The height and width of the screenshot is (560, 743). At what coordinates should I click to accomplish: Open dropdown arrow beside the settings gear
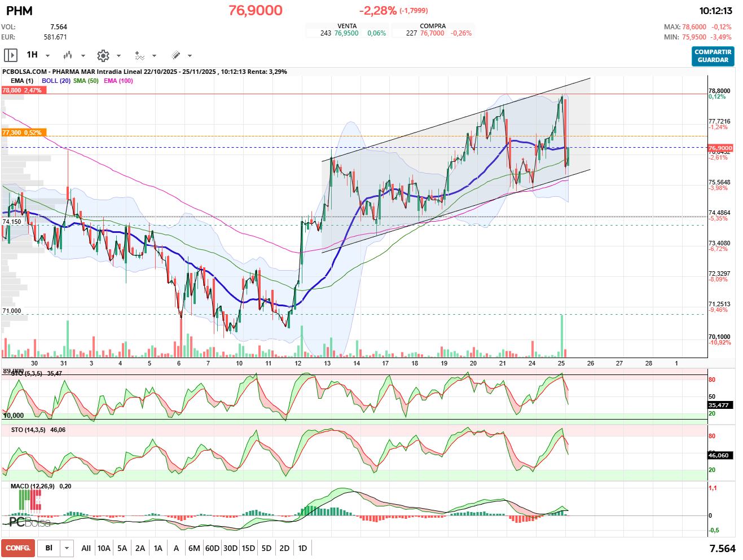118,56
